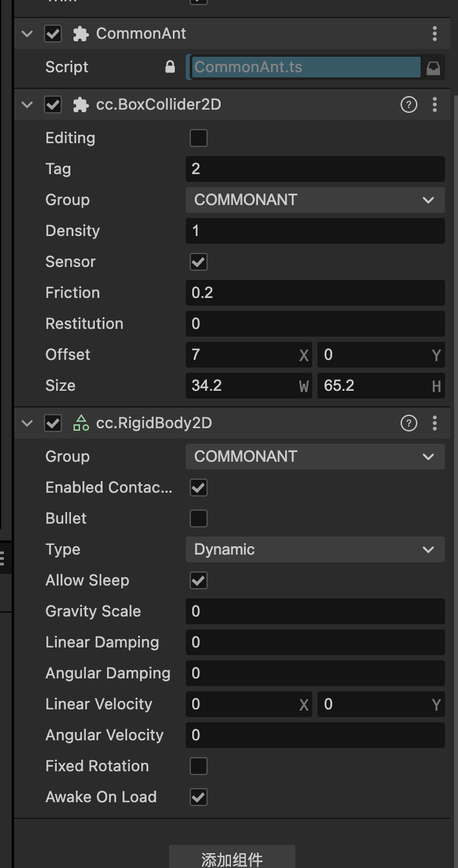Click the script asset picker icon

pyautogui.click(x=433, y=68)
